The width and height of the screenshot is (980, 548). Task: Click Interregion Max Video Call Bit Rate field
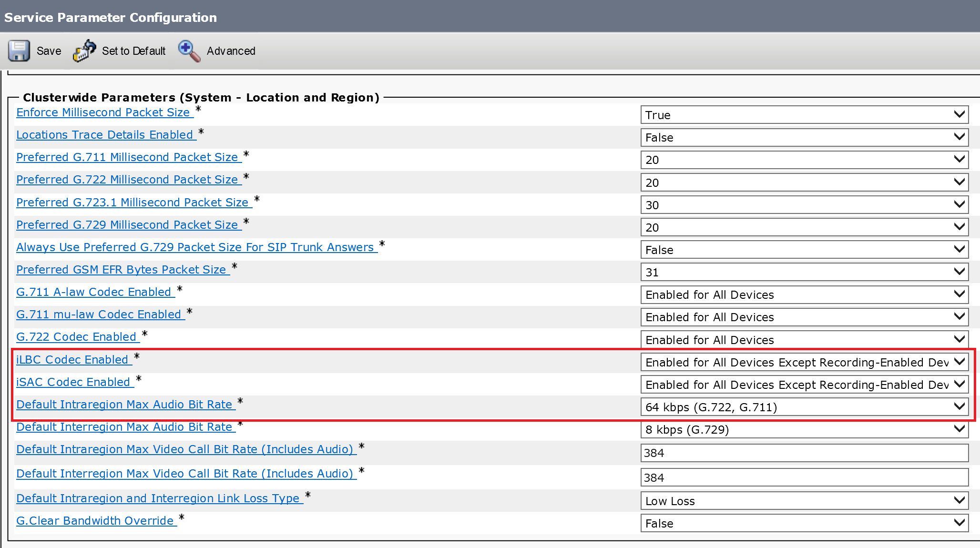point(804,477)
